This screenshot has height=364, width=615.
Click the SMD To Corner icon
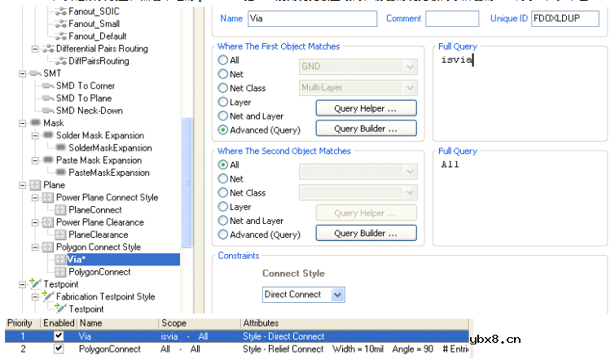[47, 86]
